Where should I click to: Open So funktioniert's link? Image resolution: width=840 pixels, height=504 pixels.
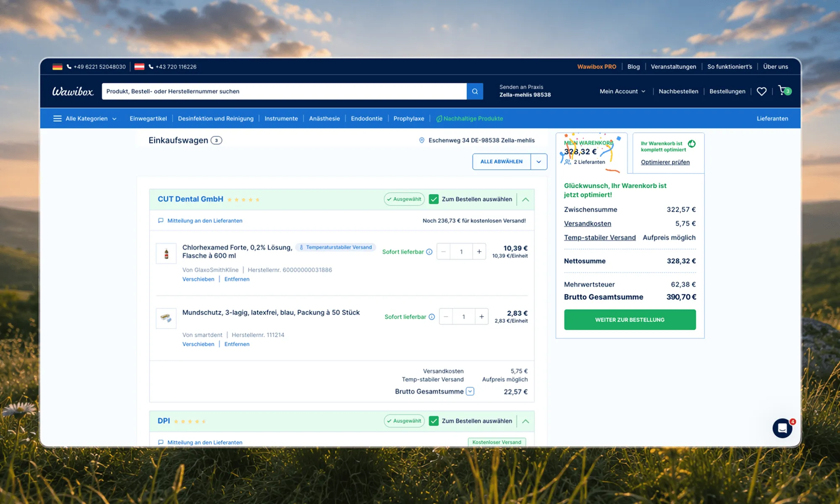[x=730, y=67]
